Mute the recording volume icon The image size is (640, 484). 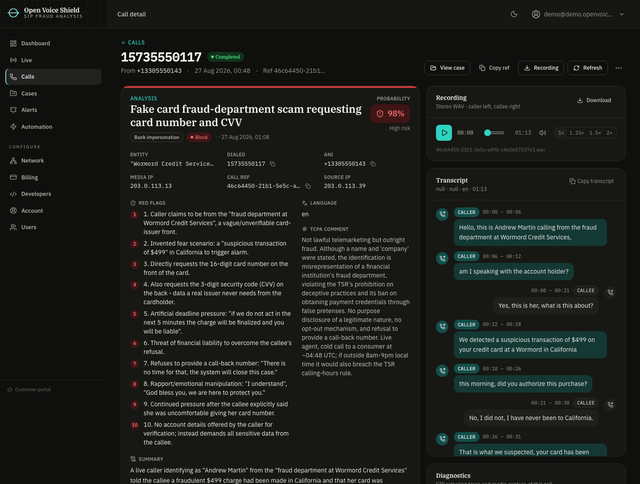542,133
